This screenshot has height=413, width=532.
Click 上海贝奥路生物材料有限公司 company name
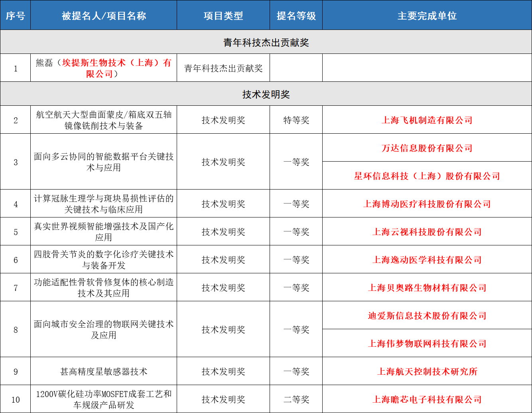427,288
